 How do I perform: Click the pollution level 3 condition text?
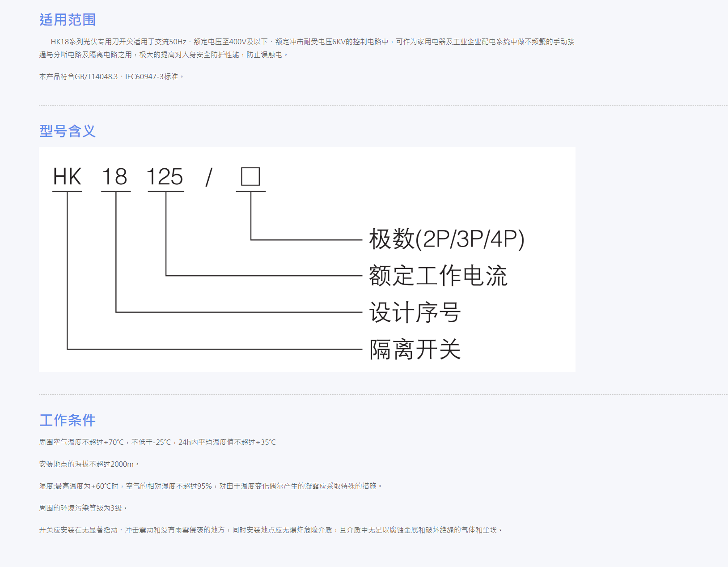click(x=84, y=508)
